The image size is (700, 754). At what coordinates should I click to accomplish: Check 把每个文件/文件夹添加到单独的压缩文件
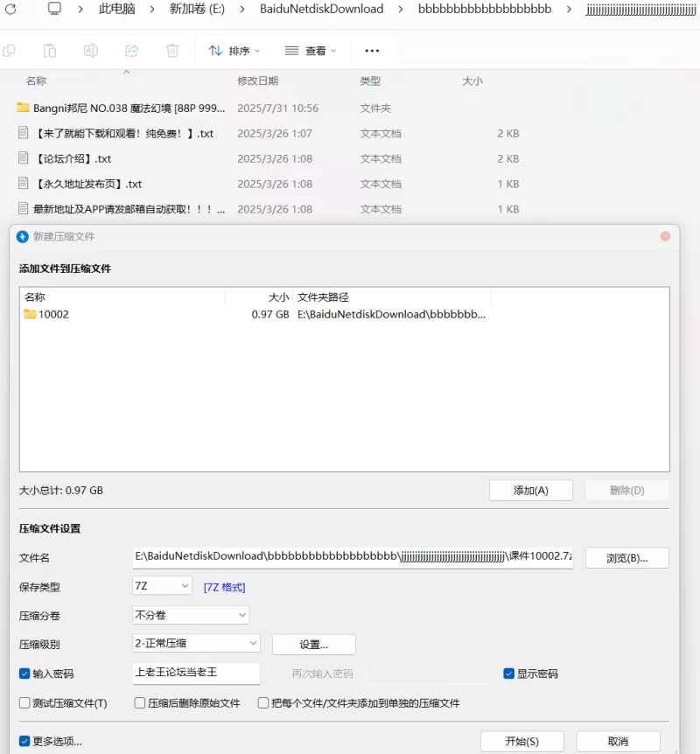[x=263, y=703]
